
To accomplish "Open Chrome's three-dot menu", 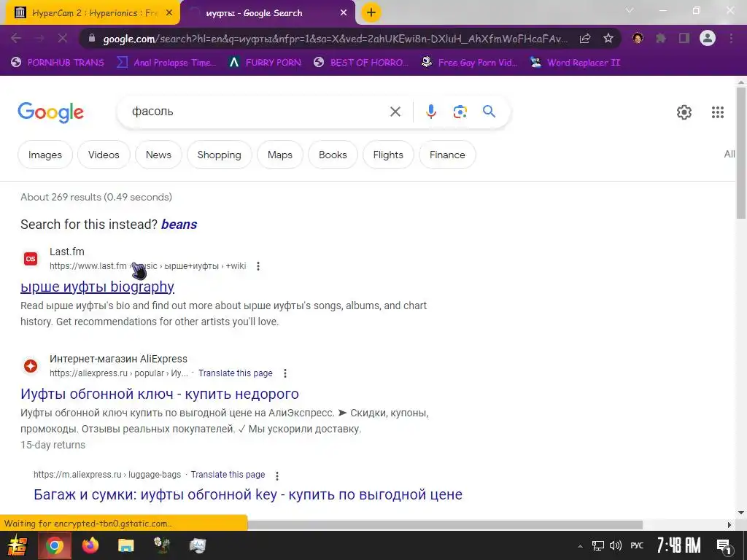I will [731, 39].
